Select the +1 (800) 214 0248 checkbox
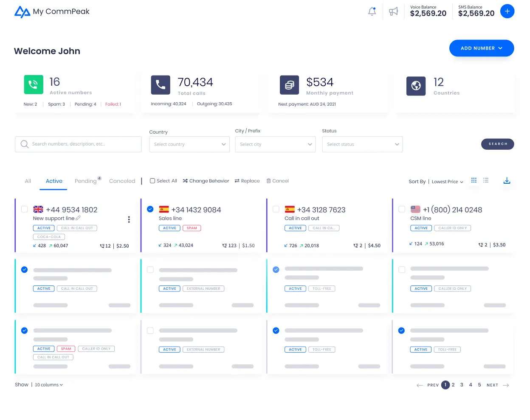Viewport: 530px width, 420px height. (402, 209)
